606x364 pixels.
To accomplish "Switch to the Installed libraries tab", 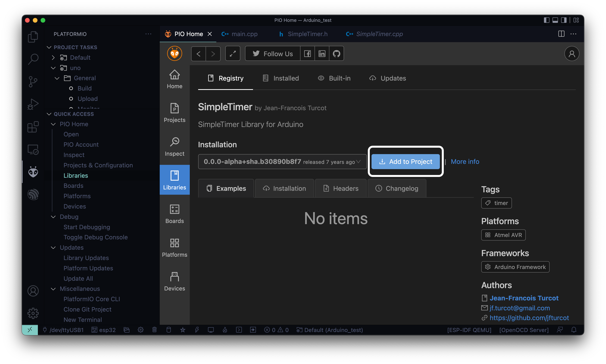I will coord(281,78).
